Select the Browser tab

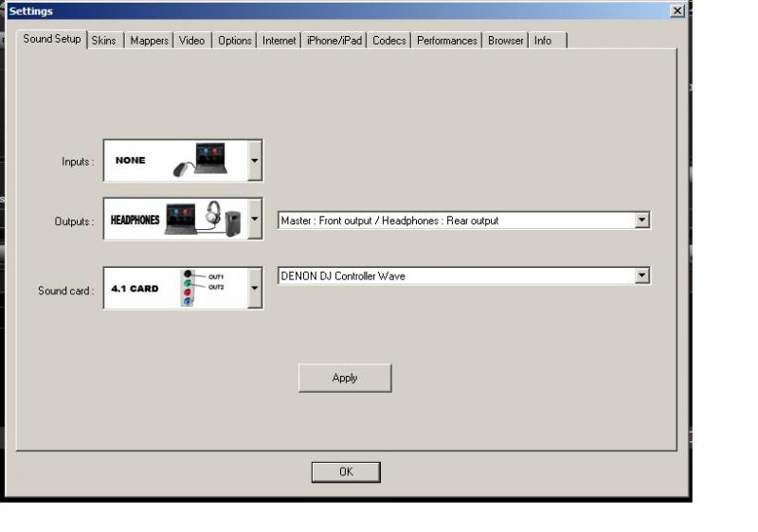506,41
